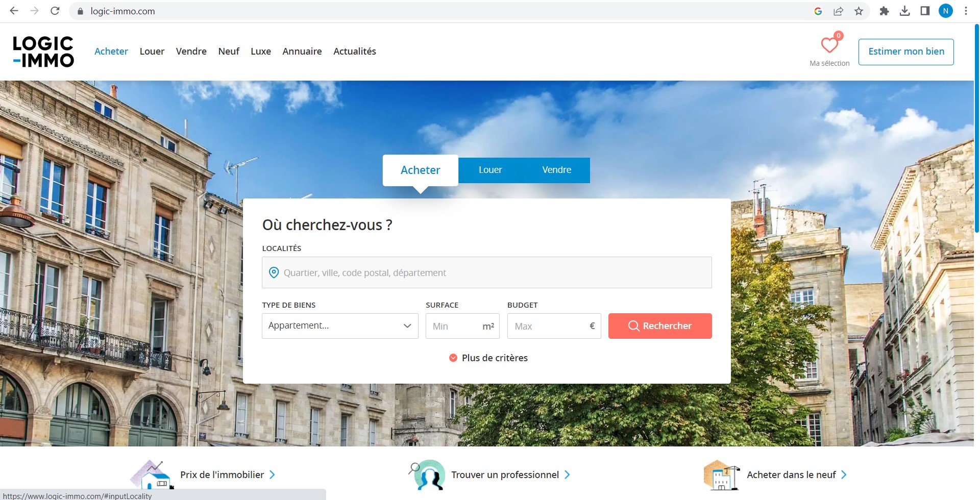Switch to the Louer search tab
The image size is (980, 500).
click(490, 170)
